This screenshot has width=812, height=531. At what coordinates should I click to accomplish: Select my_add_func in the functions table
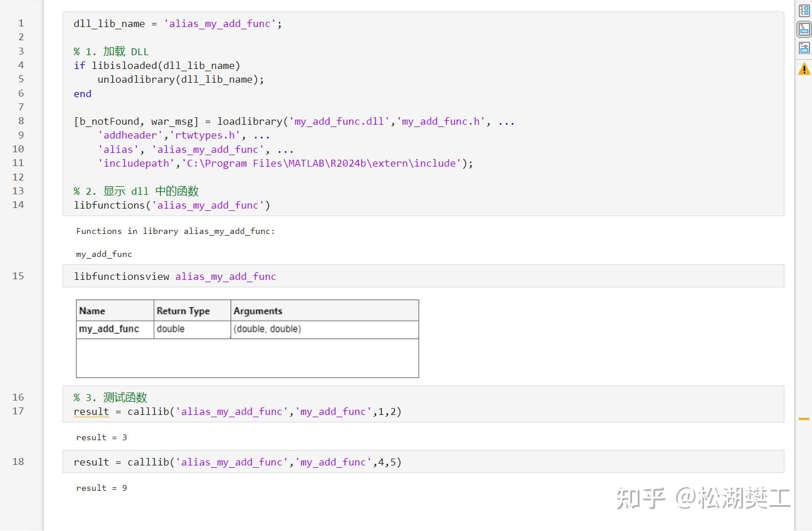click(108, 329)
